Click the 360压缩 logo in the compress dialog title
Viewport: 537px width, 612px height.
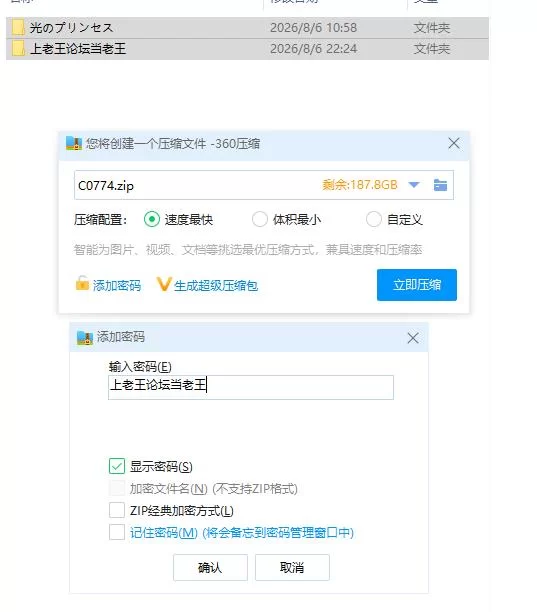pos(73,144)
